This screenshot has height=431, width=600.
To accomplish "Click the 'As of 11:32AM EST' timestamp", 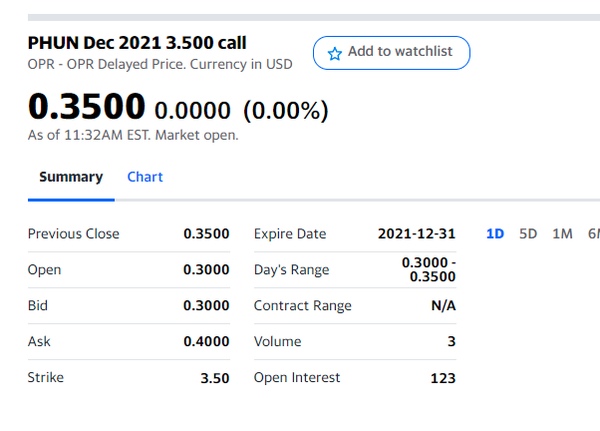I will [133, 135].
